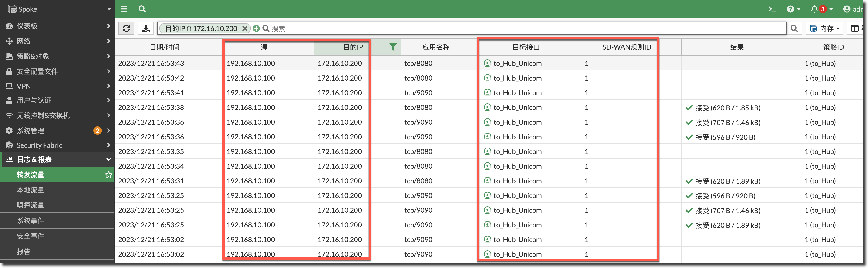This screenshot has width=868, height=268.
Task: Click the 日期/时间 column header
Action: tap(165, 47)
